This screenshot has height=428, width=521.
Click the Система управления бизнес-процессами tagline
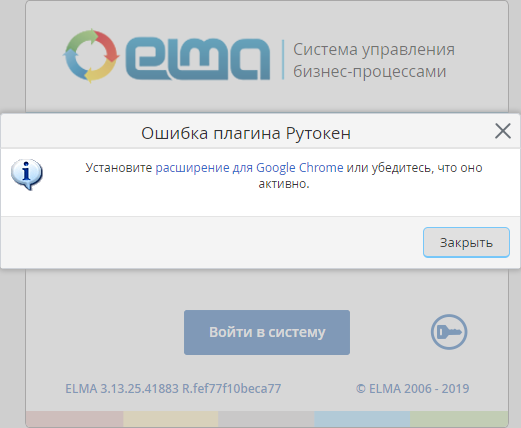(x=374, y=60)
